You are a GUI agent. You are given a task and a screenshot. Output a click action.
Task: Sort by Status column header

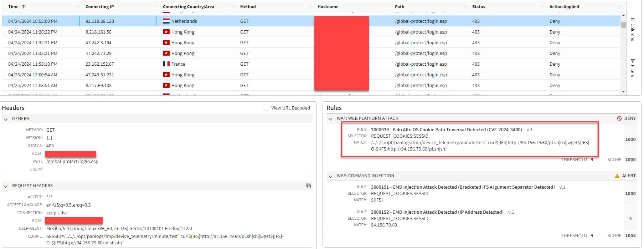point(478,6)
